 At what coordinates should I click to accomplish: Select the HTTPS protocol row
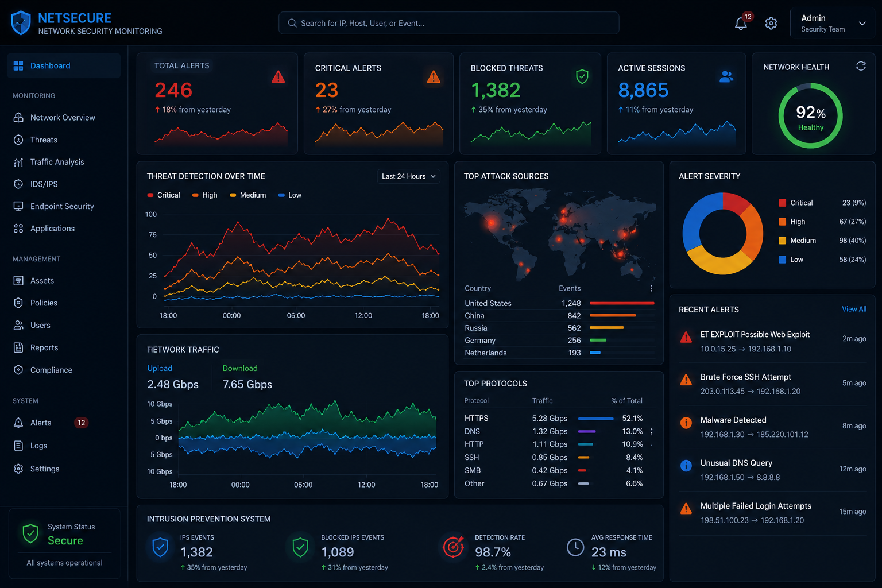tap(554, 419)
